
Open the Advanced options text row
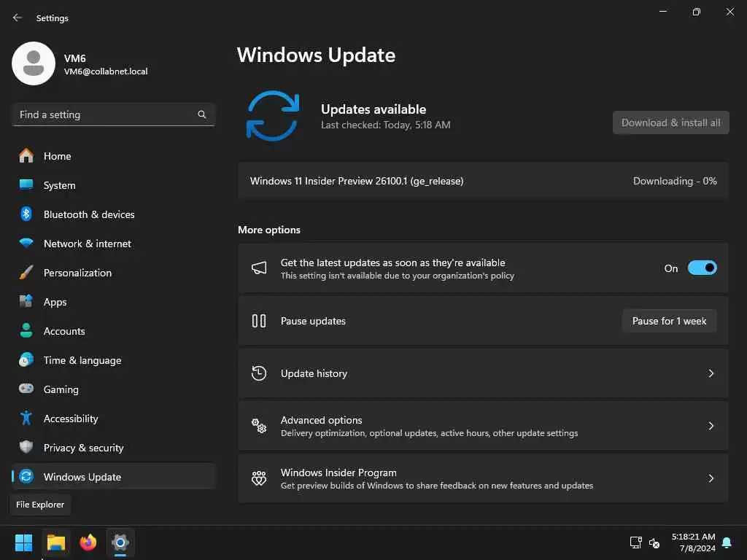point(483,426)
